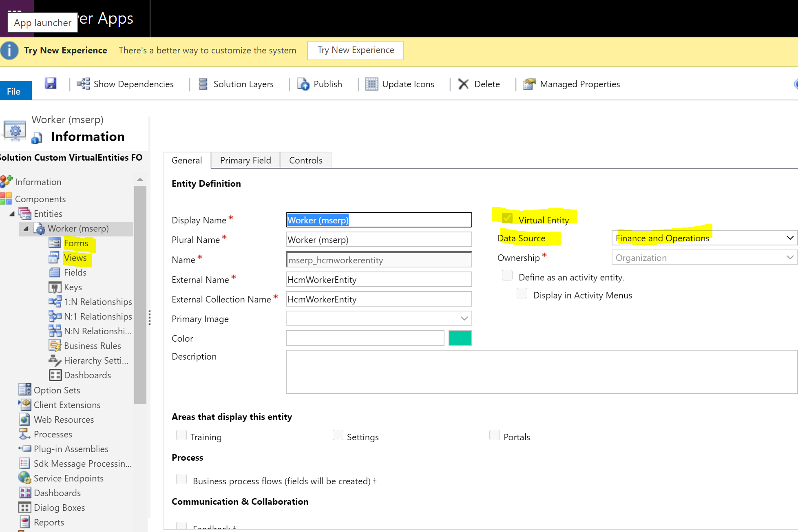Open the Data Source dropdown
The image size is (798, 532).
tap(704, 238)
